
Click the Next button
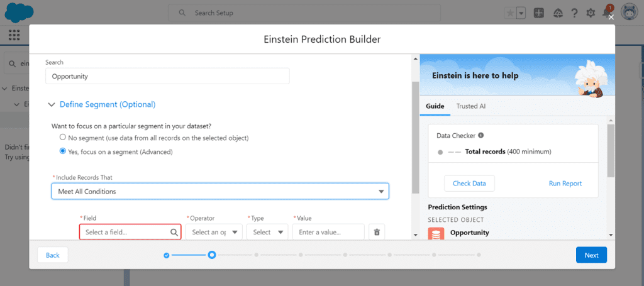pyautogui.click(x=591, y=255)
